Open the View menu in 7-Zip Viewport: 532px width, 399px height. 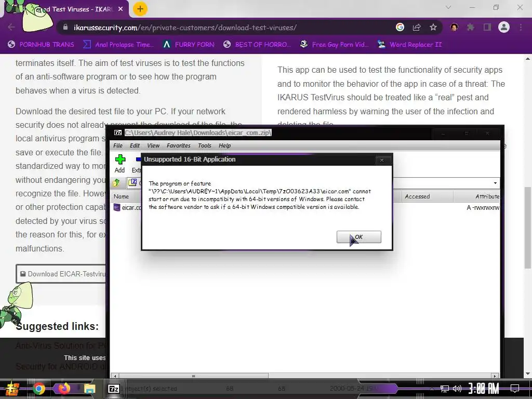(x=153, y=145)
